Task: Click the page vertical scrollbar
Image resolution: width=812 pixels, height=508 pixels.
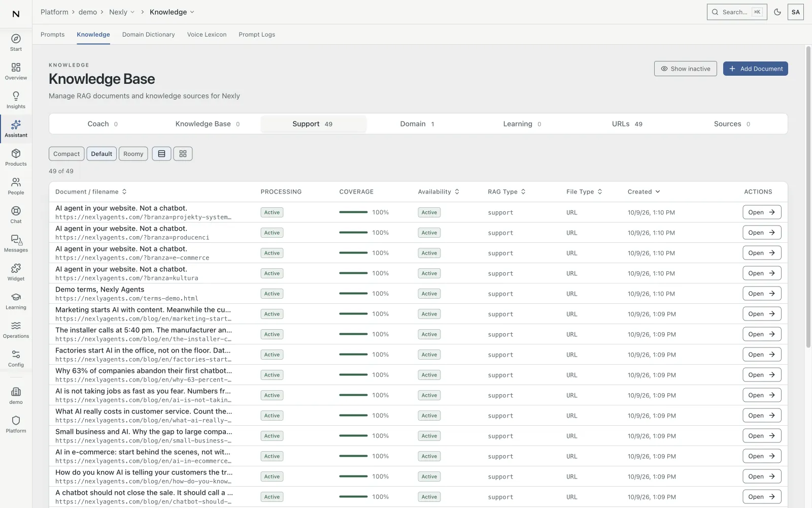Action: click(808, 197)
